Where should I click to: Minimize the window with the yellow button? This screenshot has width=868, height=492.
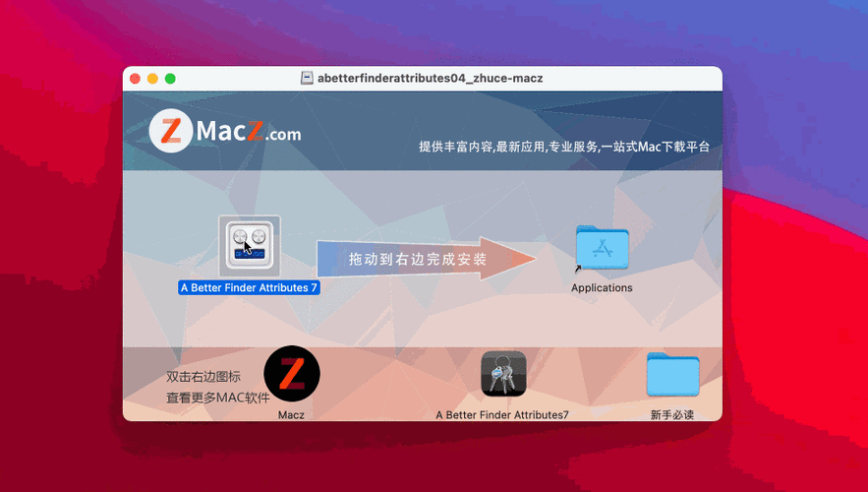coord(152,79)
